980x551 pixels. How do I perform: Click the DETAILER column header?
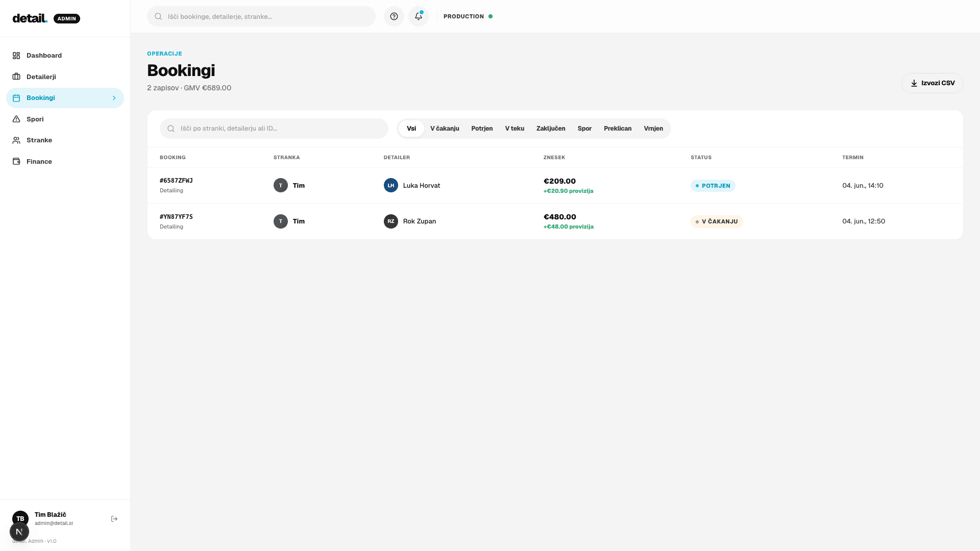tap(397, 157)
